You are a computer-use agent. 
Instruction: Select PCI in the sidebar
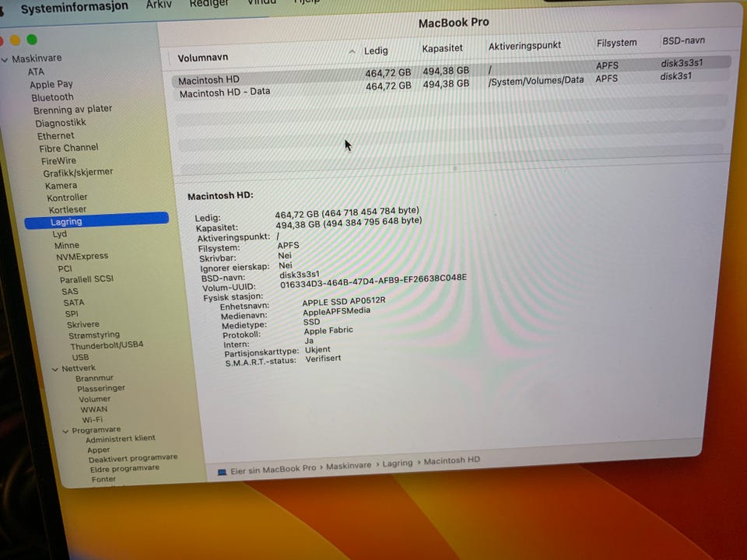[65, 268]
